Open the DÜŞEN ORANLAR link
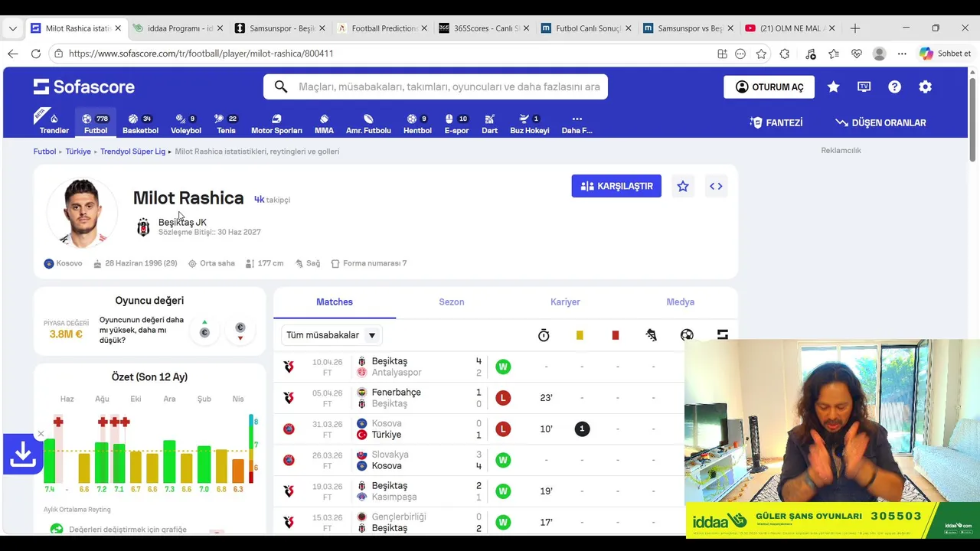The image size is (980, 551). coord(880,122)
